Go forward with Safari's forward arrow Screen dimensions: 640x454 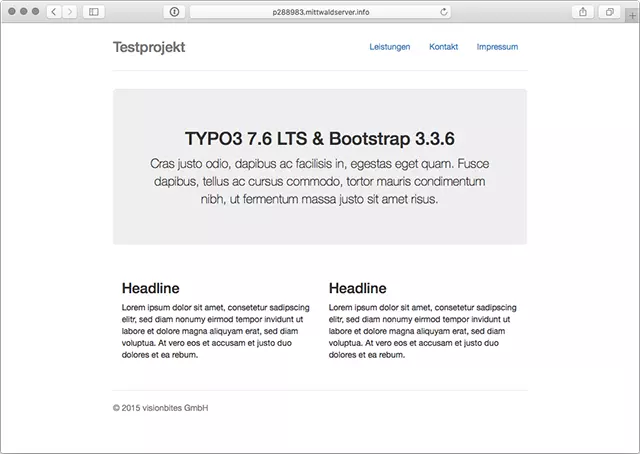coord(70,12)
